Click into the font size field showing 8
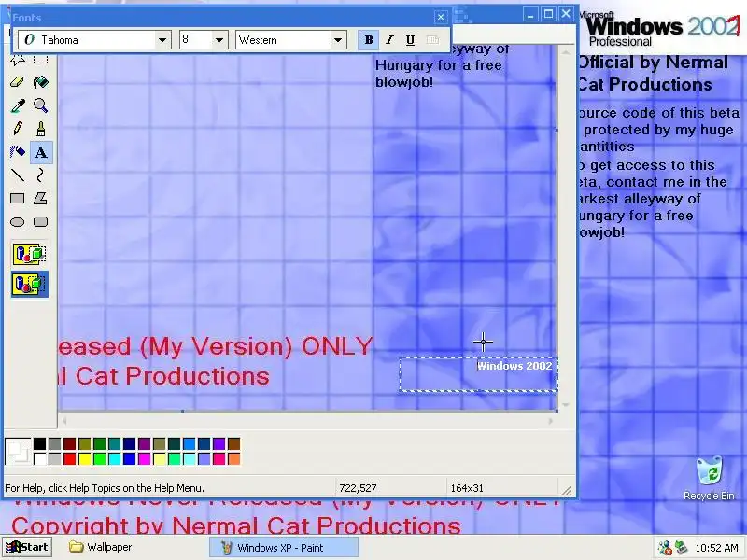The height and width of the screenshot is (560, 747). 196,40
